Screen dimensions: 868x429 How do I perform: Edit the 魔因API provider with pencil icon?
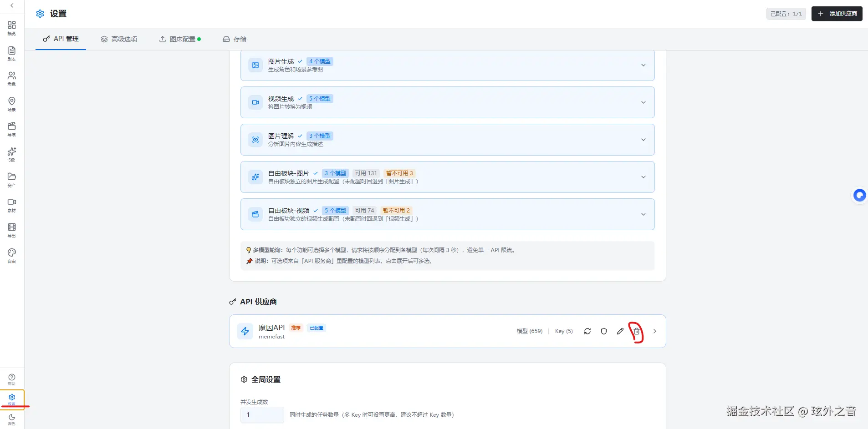pyautogui.click(x=620, y=331)
